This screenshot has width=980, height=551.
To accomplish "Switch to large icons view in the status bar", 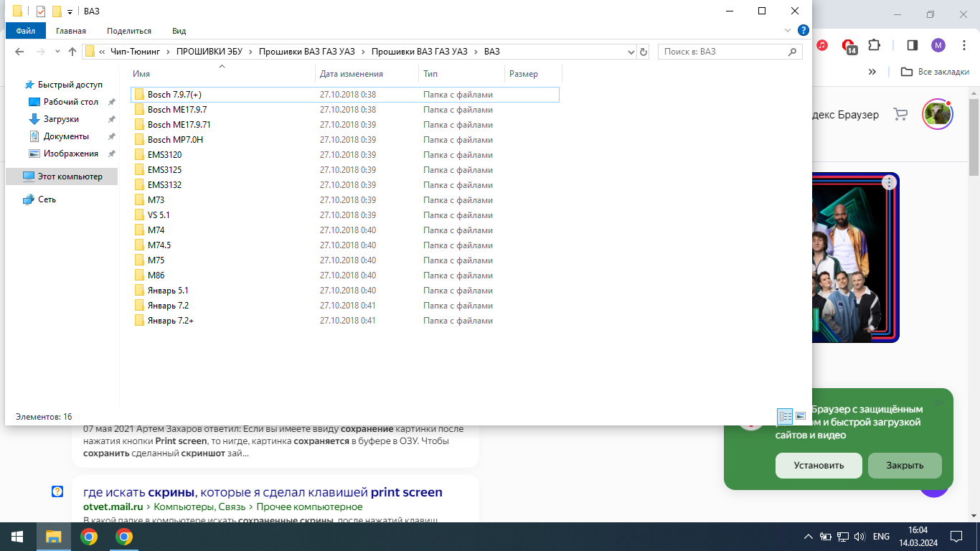I will [x=801, y=416].
